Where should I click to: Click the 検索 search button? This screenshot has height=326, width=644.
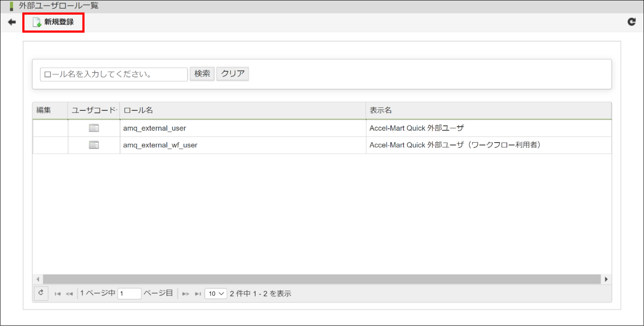202,74
